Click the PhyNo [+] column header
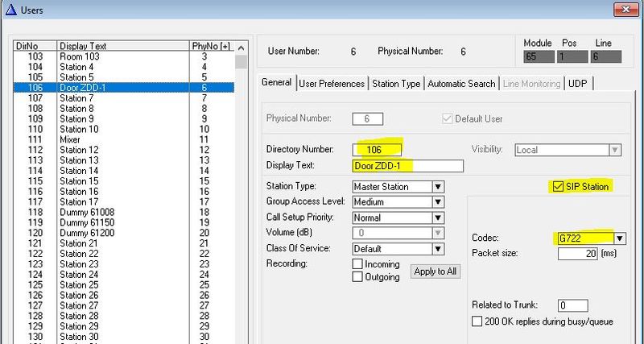The width and height of the screenshot is (644, 344). pos(212,46)
